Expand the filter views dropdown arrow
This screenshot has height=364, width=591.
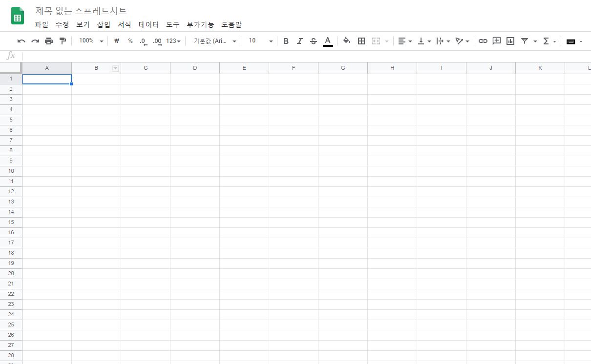(535, 41)
